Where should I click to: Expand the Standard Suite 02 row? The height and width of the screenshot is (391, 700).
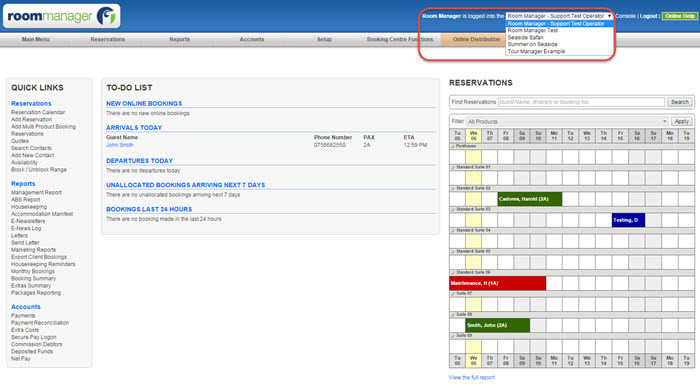click(453, 188)
